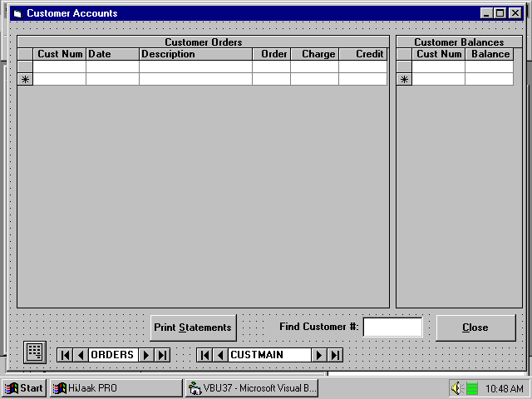Go to previous record in CUSTMAIN data control
The height and width of the screenshot is (399, 532).
[220, 355]
